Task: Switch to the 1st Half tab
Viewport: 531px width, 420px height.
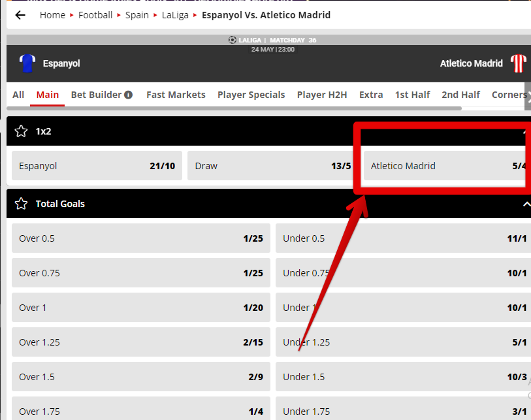Action: pyautogui.click(x=413, y=95)
